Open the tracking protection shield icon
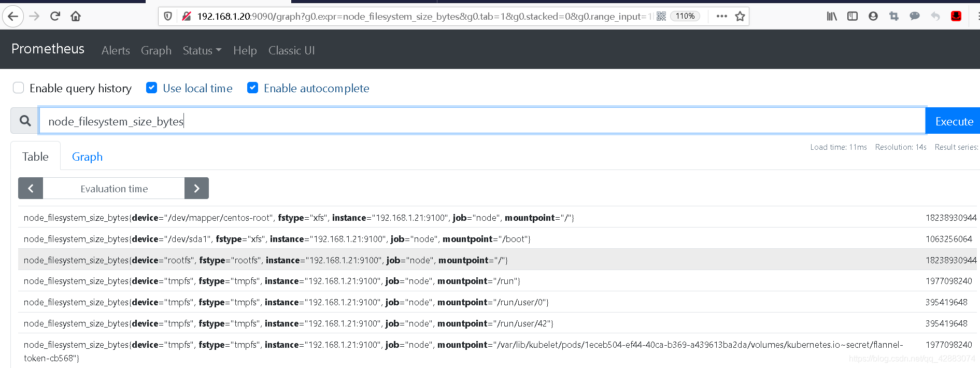Image resolution: width=980 pixels, height=368 pixels. pos(168,17)
